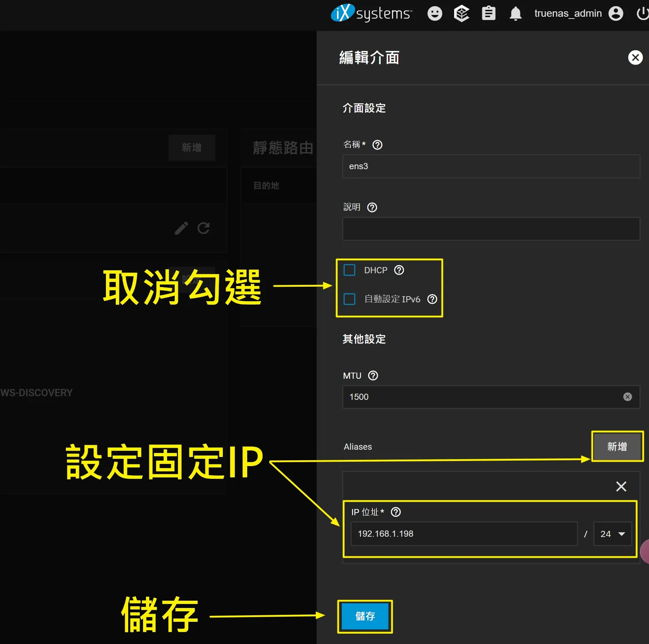
Task: Click the 名稱 field containing ens3
Action: [x=491, y=166]
